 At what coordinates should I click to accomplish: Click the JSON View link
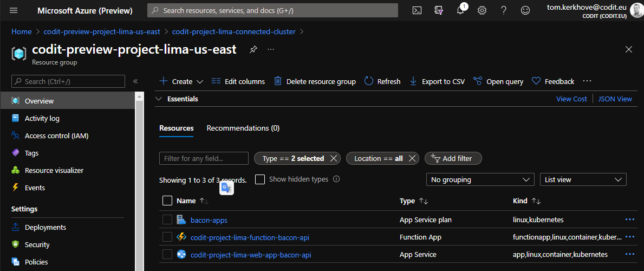[615, 99]
